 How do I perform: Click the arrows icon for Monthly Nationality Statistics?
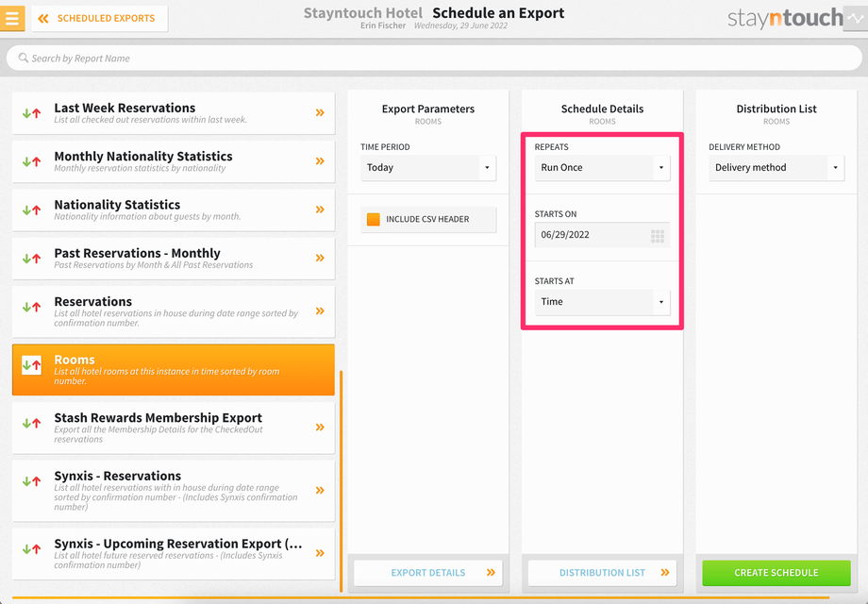pyautogui.click(x=31, y=161)
